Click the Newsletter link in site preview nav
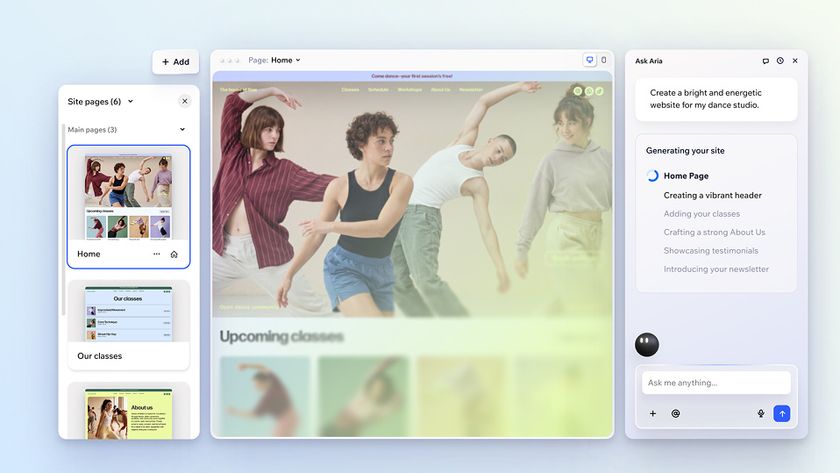The image size is (840, 473). (471, 90)
